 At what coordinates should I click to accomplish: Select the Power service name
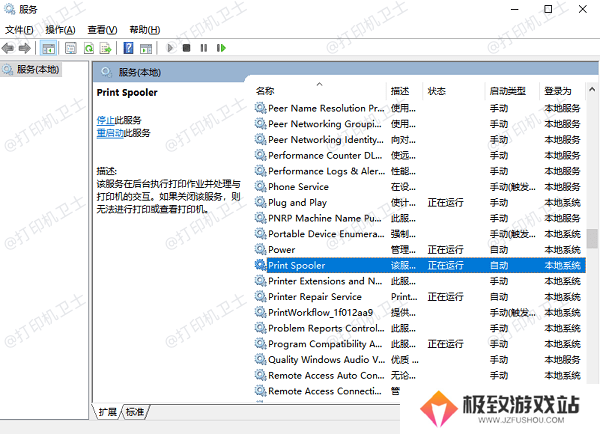tap(282, 250)
